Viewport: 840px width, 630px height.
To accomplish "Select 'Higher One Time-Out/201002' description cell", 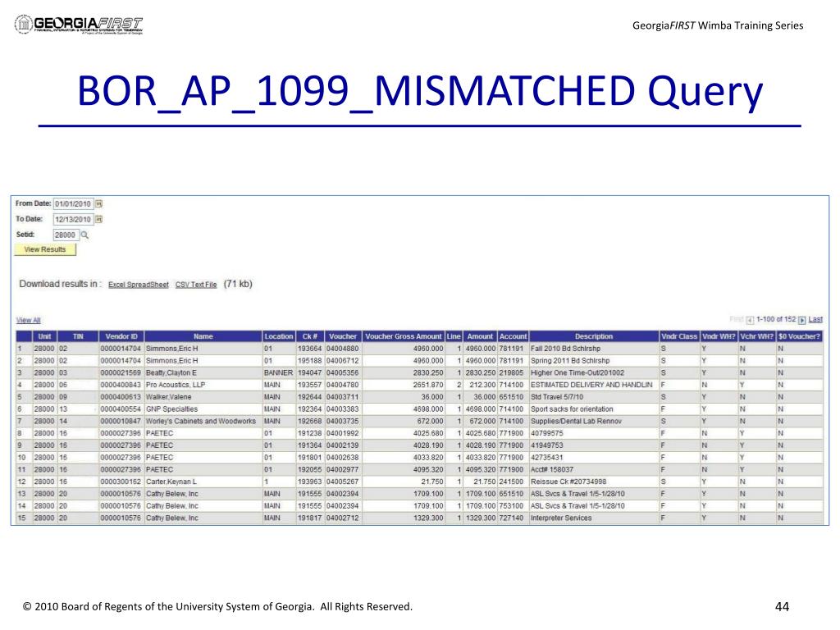I will pos(594,373).
